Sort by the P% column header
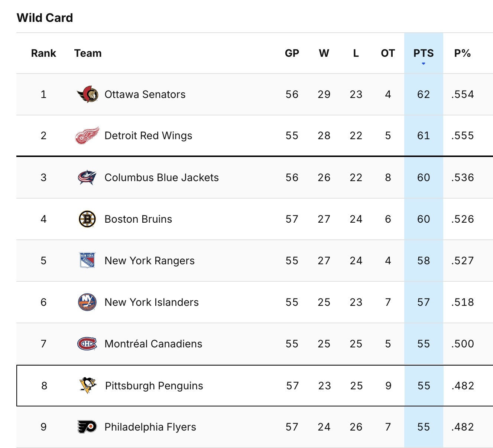493x448 pixels. (x=463, y=53)
